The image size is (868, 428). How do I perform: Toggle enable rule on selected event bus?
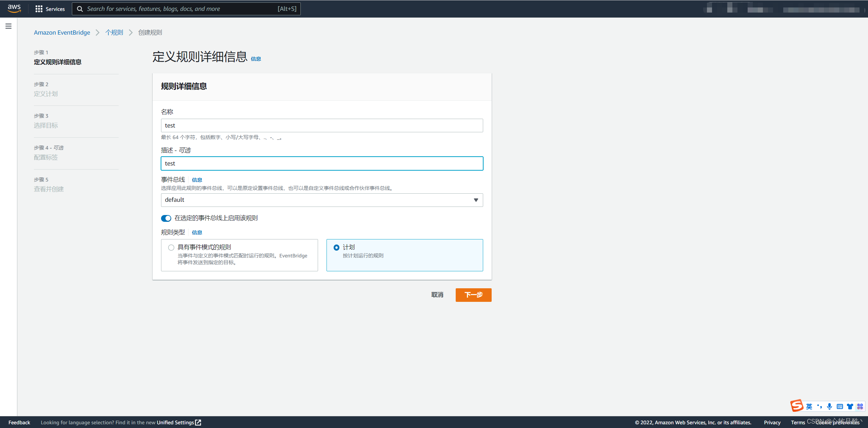pyautogui.click(x=166, y=218)
